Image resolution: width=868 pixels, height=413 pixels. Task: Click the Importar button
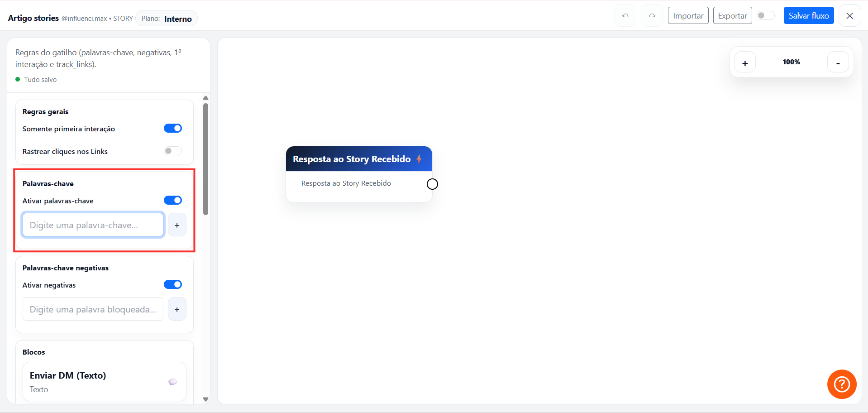688,16
